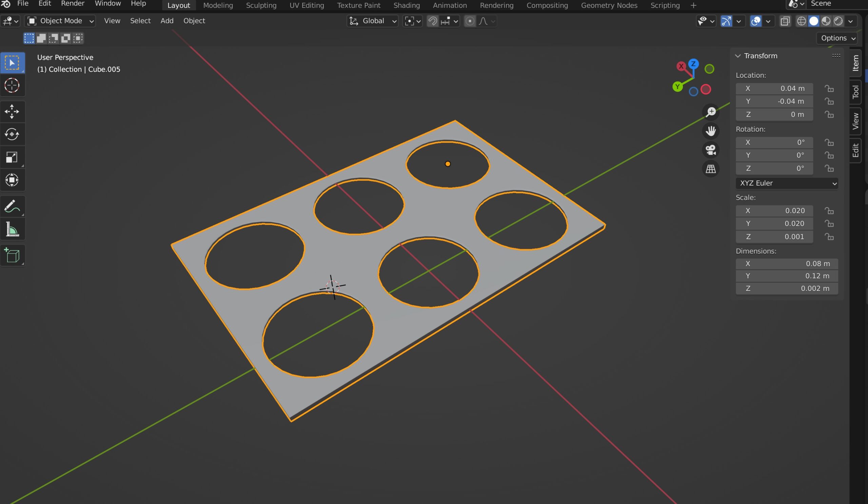Select the 3D Cursor tool
868x504 pixels.
(13, 85)
